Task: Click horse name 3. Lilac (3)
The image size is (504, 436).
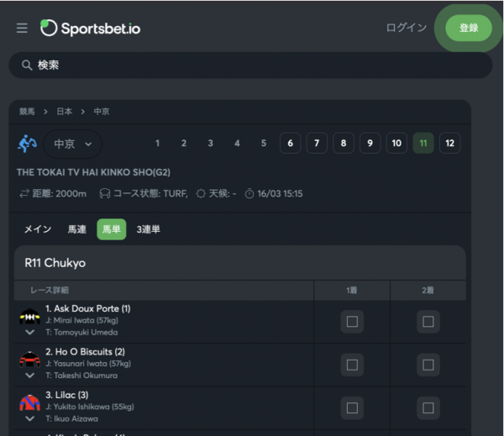Action: 67,395
